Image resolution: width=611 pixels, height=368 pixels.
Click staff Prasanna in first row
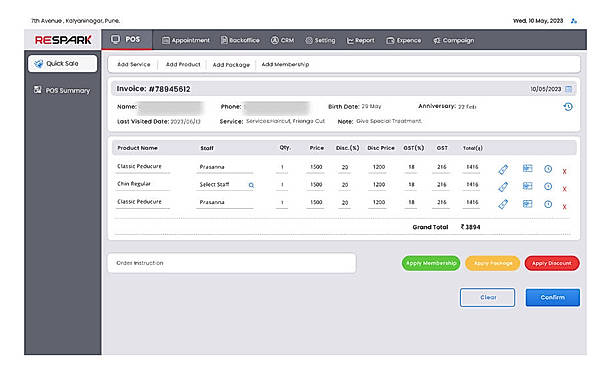tap(212, 167)
